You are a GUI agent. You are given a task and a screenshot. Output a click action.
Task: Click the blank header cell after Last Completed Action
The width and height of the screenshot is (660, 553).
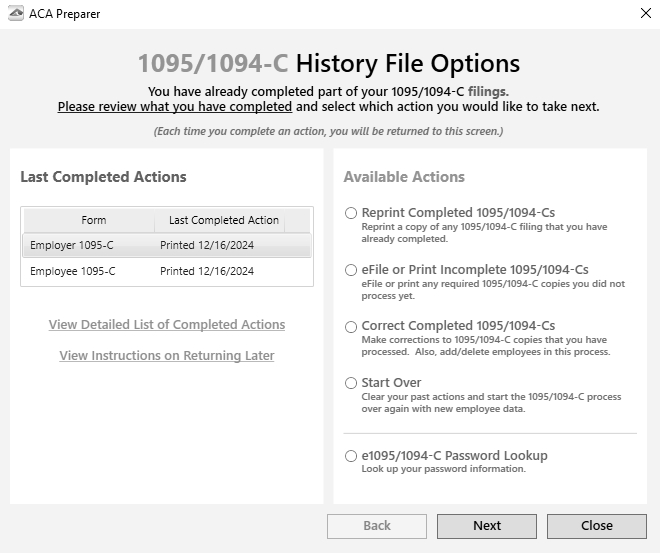(x=298, y=220)
